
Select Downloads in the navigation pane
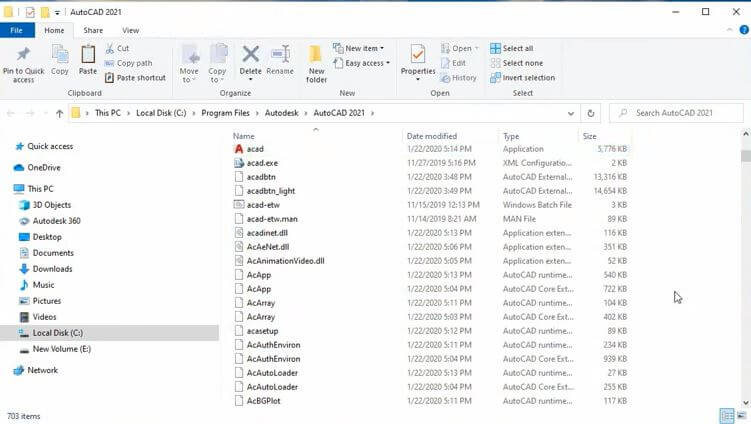[52, 269]
